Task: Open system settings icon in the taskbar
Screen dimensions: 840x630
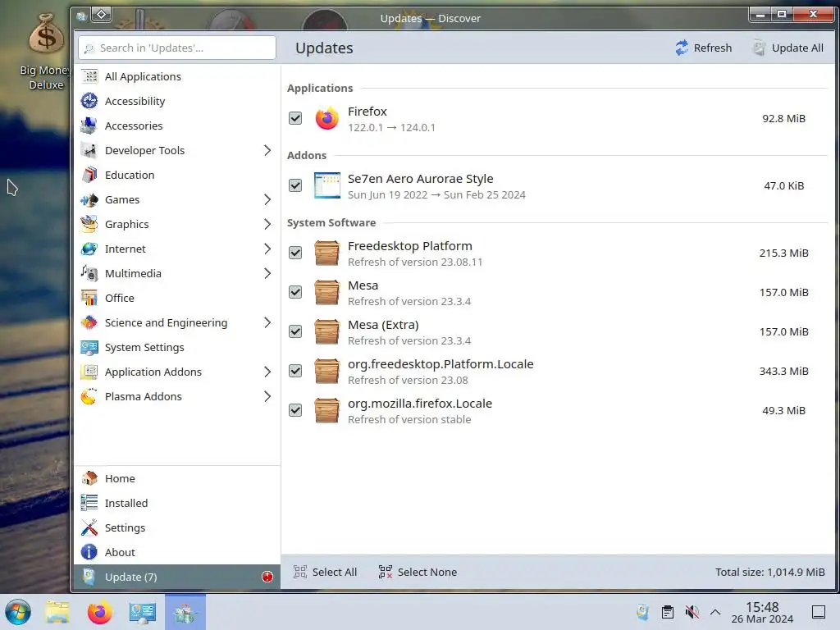Action: pyautogui.click(x=143, y=612)
